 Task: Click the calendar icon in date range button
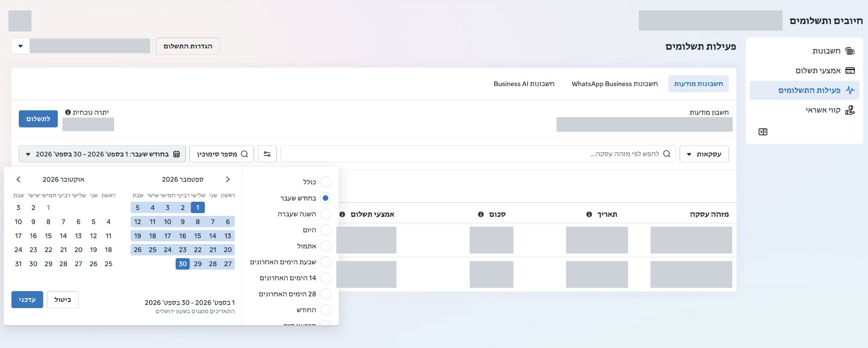[177, 154]
